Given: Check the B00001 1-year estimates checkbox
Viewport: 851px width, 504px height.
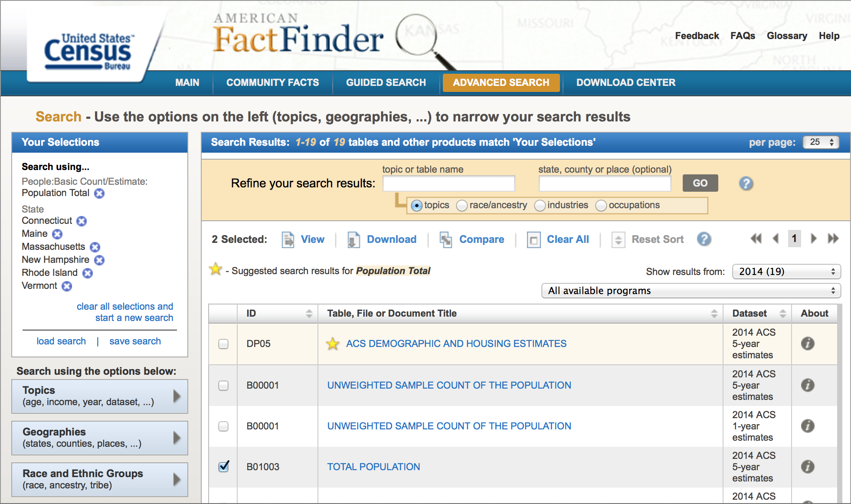Looking at the screenshot, I should [x=223, y=426].
